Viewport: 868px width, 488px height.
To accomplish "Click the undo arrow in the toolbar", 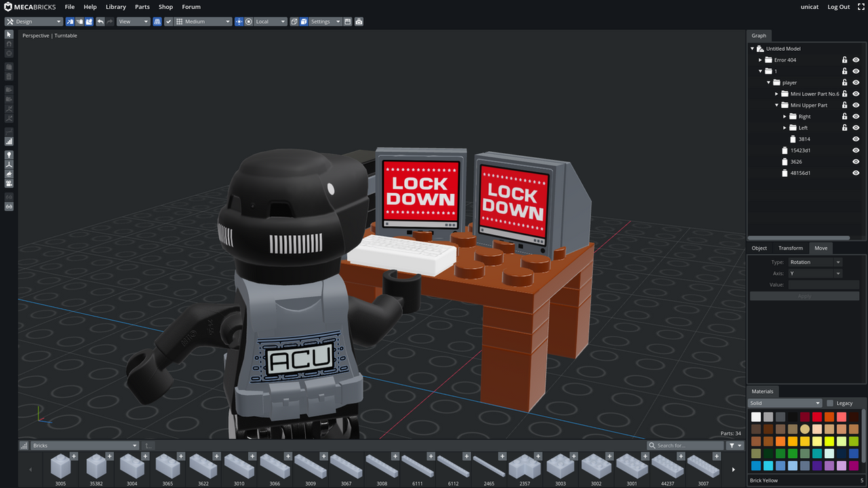I will coord(100,22).
